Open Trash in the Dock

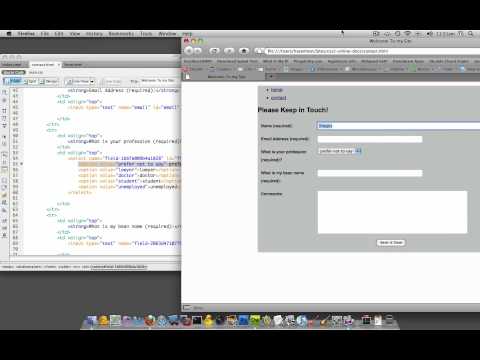click(x=389, y=320)
